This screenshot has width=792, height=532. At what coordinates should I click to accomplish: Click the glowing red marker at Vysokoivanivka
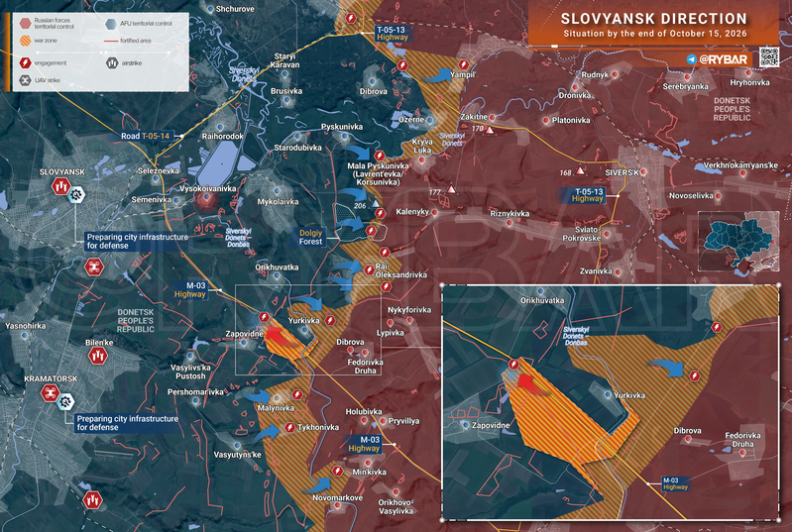[206, 199]
